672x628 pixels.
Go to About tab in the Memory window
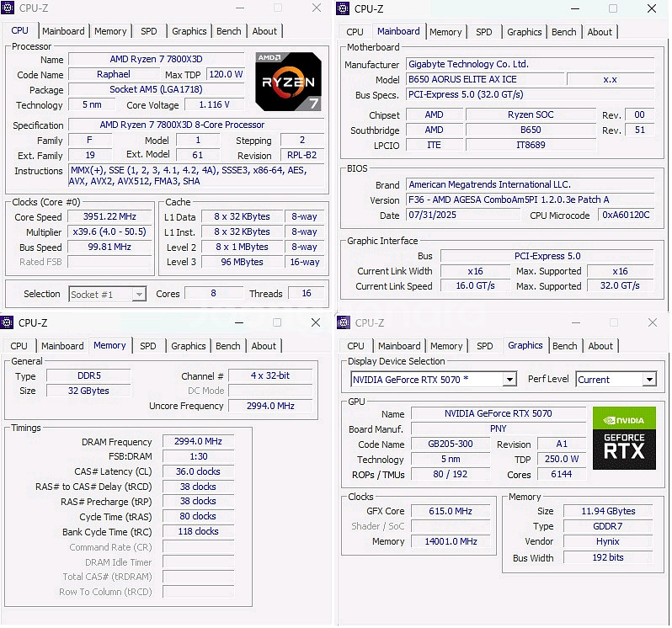[x=264, y=346]
